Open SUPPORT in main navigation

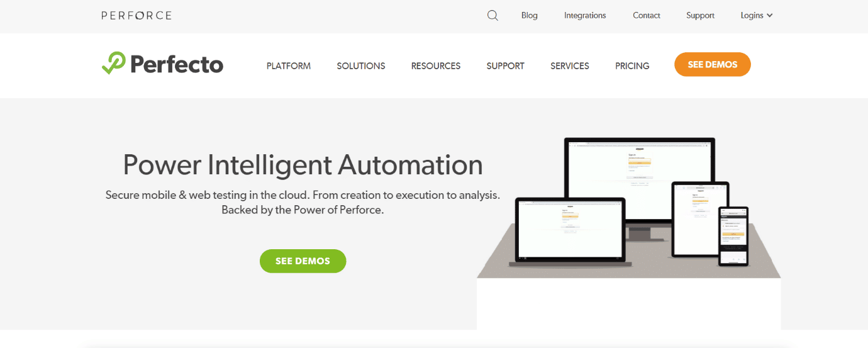(506, 65)
